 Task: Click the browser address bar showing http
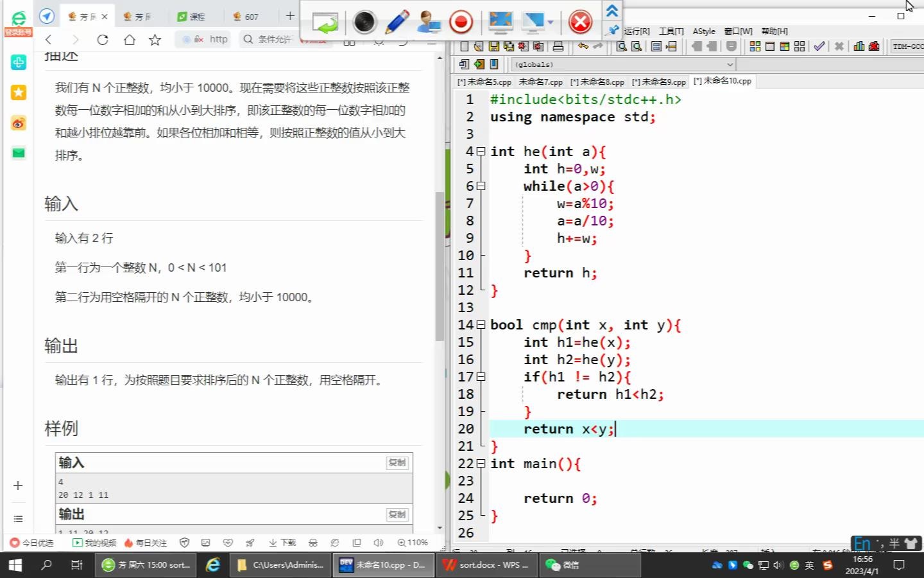204,39
